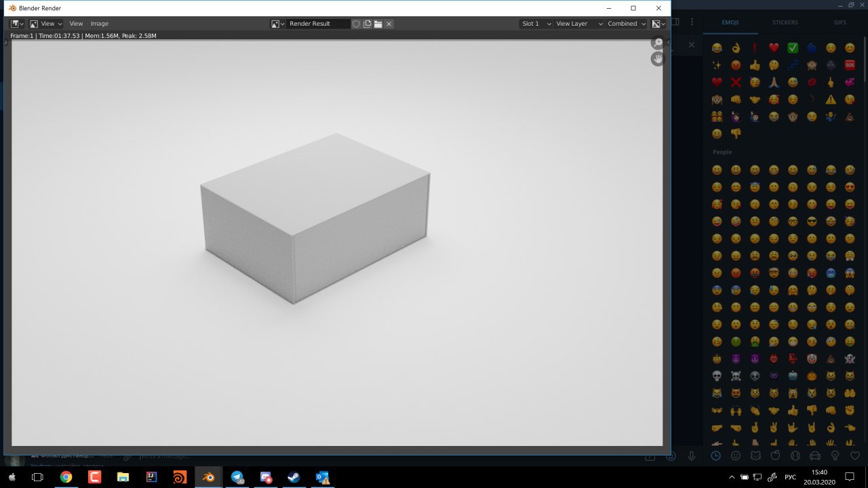Click the microphone icon in Telegram

[692, 456]
